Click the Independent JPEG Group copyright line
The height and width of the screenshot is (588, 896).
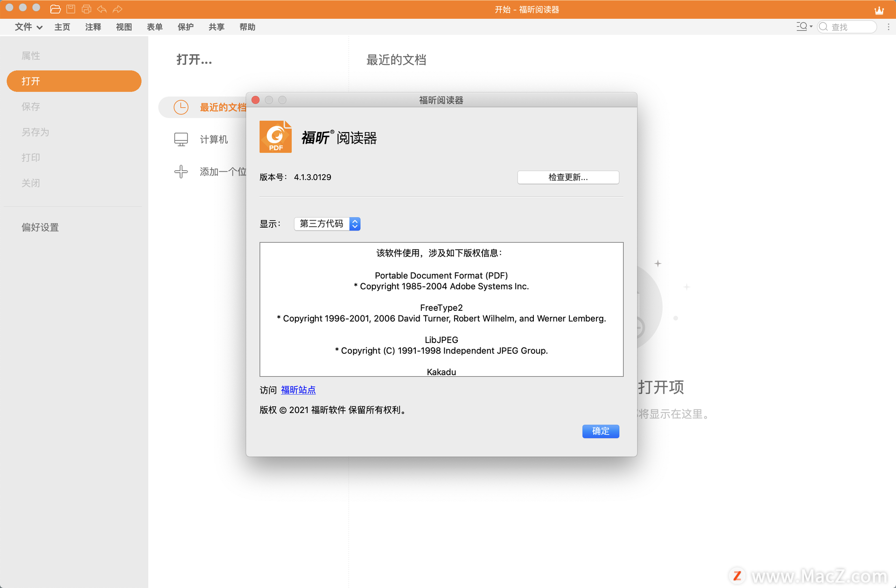(441, 350)
